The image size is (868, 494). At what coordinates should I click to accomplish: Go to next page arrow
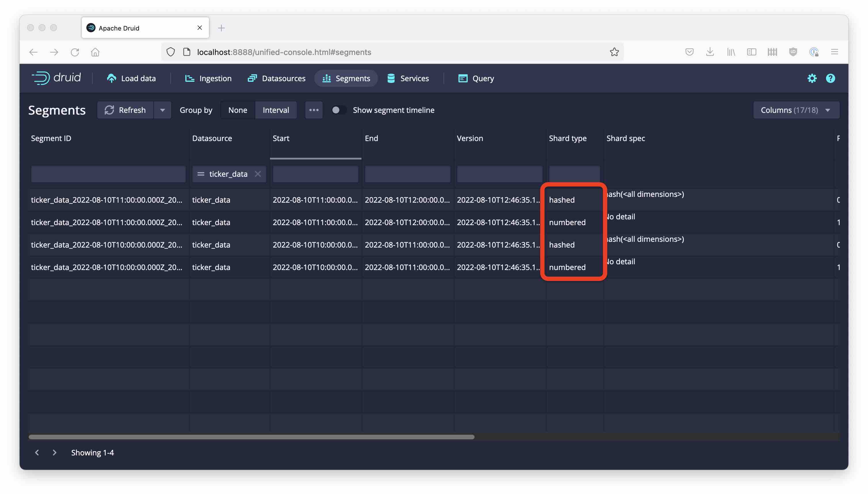[54, 452]
